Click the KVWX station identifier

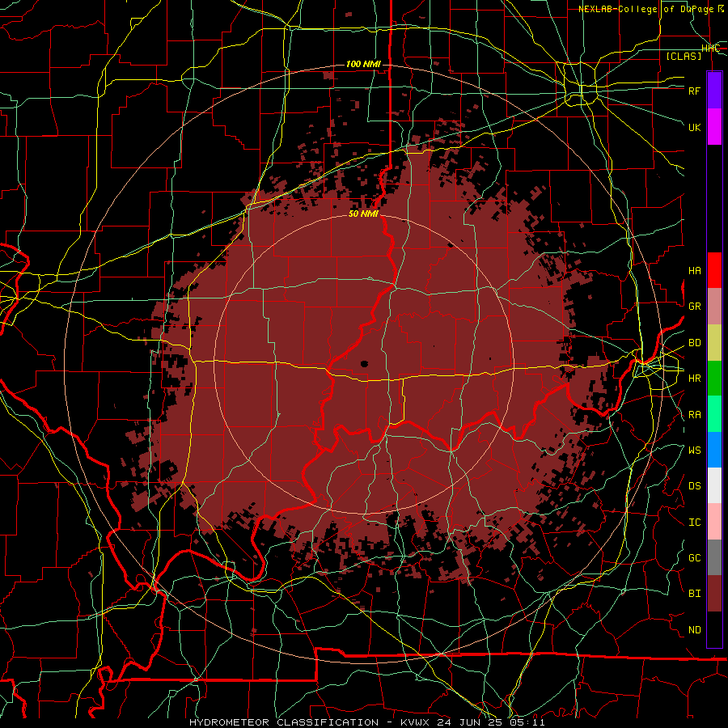tap(417, 722)
